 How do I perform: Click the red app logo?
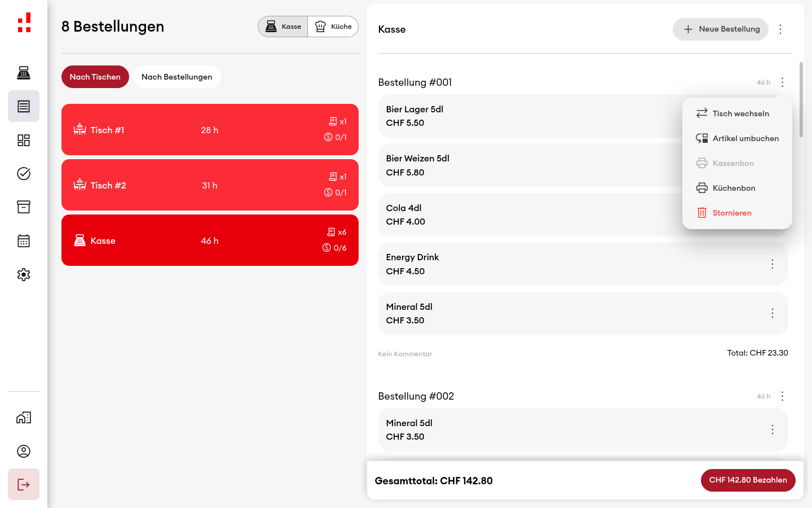[x=24, y=23]
